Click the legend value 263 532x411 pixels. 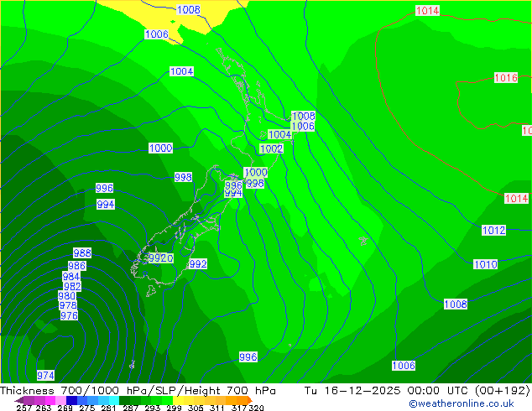click(x=44, y=408)
